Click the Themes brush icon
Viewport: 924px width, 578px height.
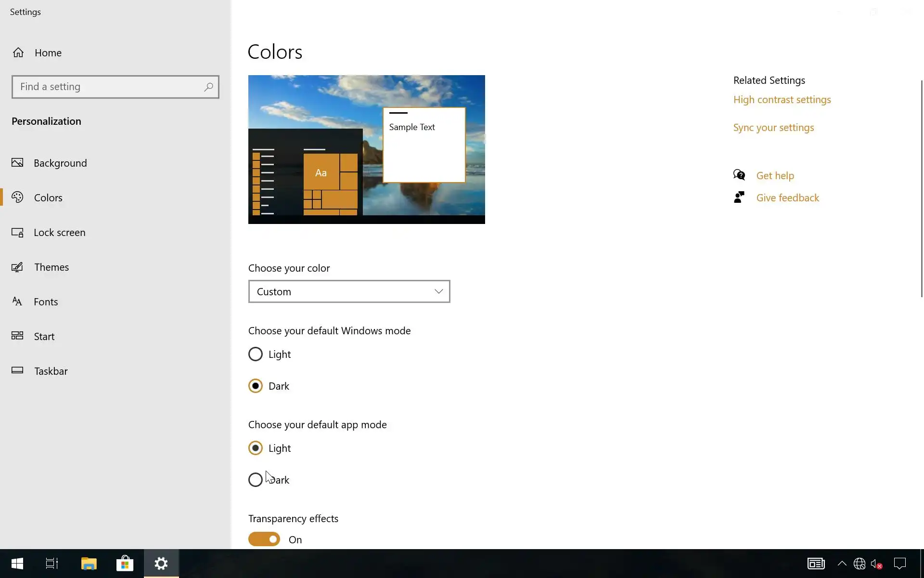click(17, 267)
